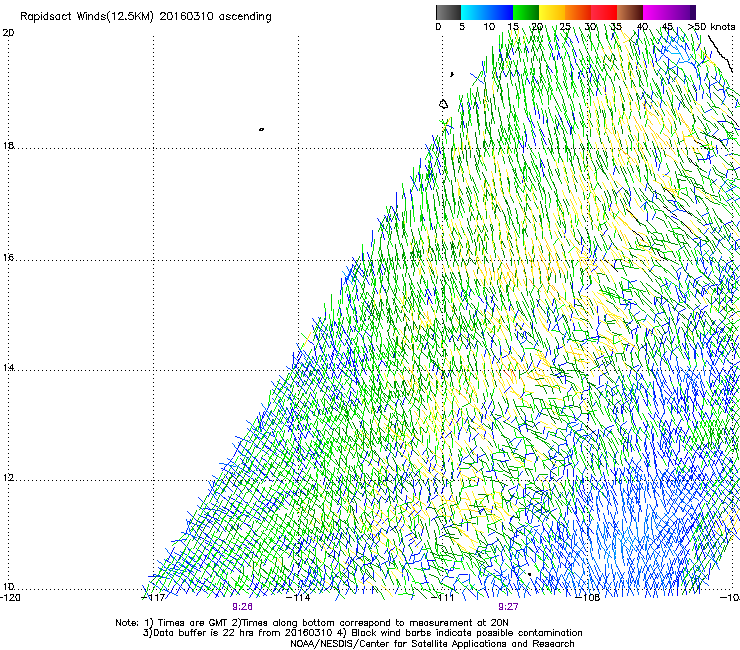Image resolution: width=740 pixels, height=650 pixels.
Task: Click the '-120' longitude axis label
Action: [10, 598]
